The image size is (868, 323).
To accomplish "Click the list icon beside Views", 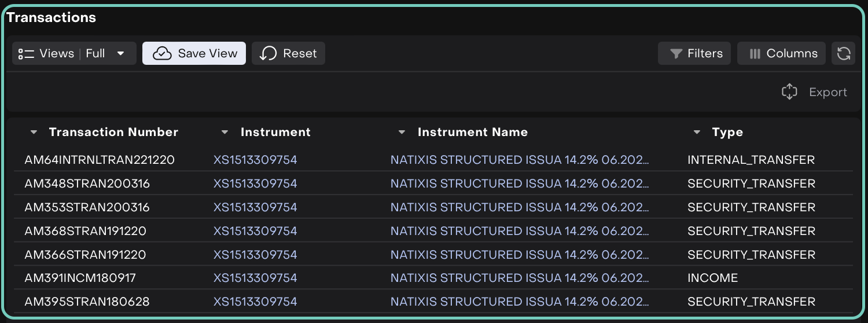I will [x=26, y=54].
